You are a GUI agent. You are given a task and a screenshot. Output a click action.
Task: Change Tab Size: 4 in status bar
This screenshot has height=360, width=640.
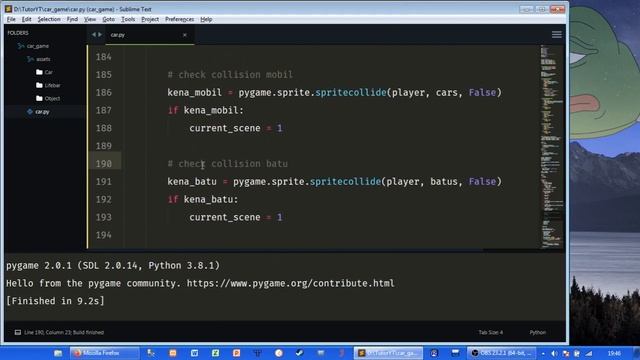click(491, 332)
